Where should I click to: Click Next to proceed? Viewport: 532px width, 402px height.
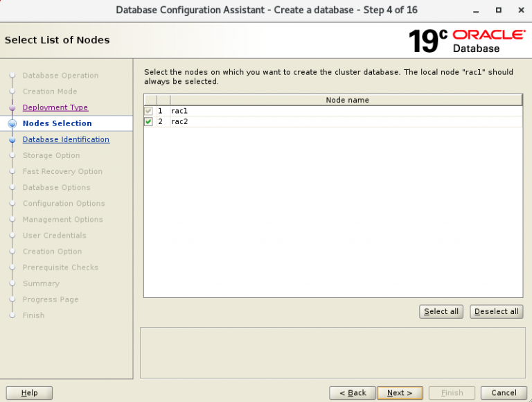pyautogui.click(x=400, y=393)
